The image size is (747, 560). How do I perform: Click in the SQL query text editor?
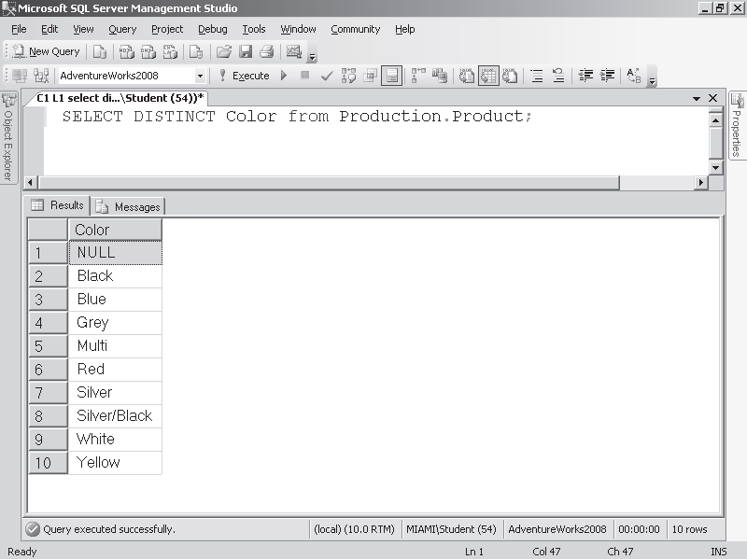[375, 141]
